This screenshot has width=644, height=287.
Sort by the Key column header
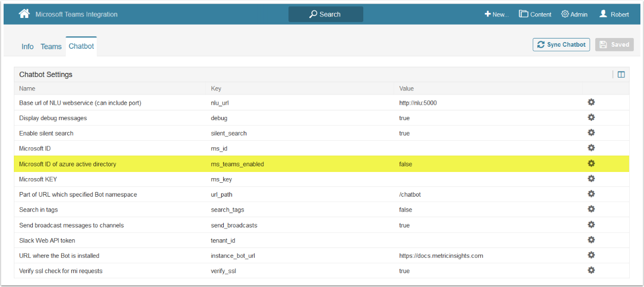coord(216,89)
